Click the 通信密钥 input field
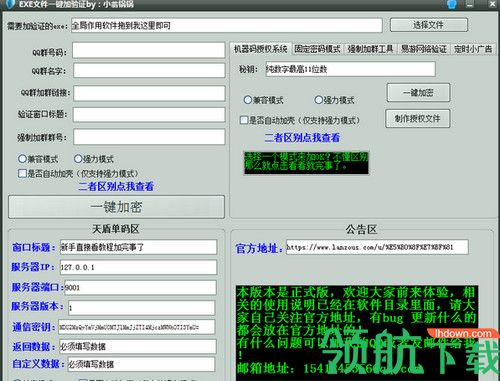The width and height of the screenshot is (500, 381). 137,327
